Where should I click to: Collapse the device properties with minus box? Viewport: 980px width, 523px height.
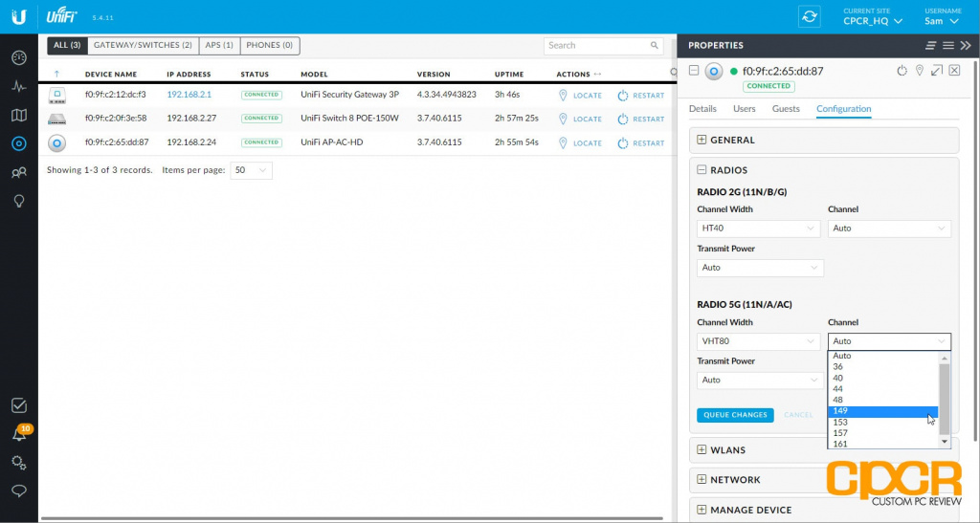click(695, 71)
